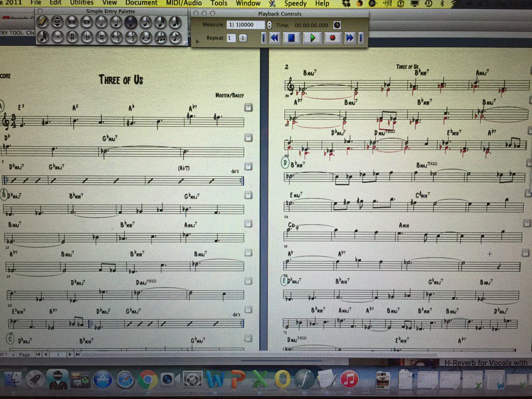Viewport: 532px width, 399px height.
Task: Select the augmentation dot tool
Action: coord(57,37)
